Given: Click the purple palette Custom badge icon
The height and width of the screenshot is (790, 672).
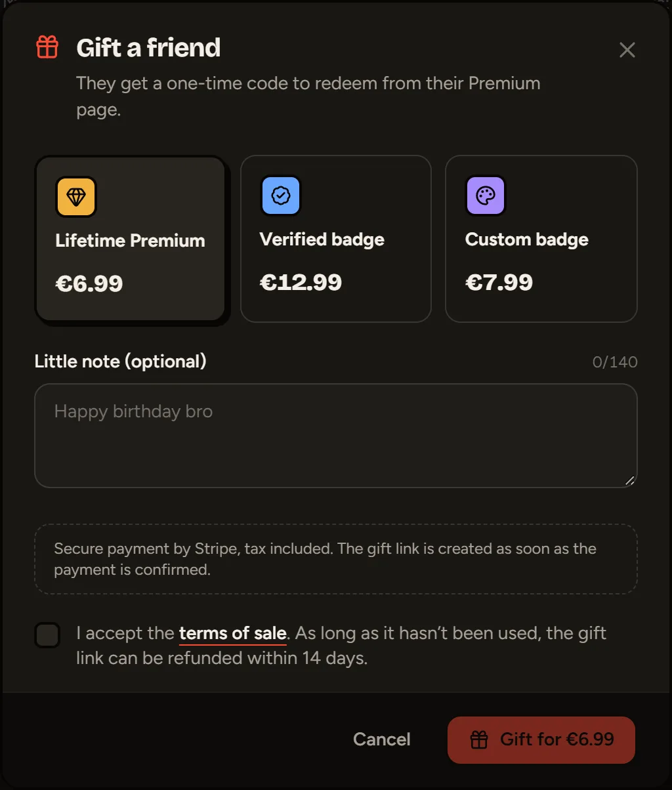Looking at the screenshot, I should tap(486, 196).
